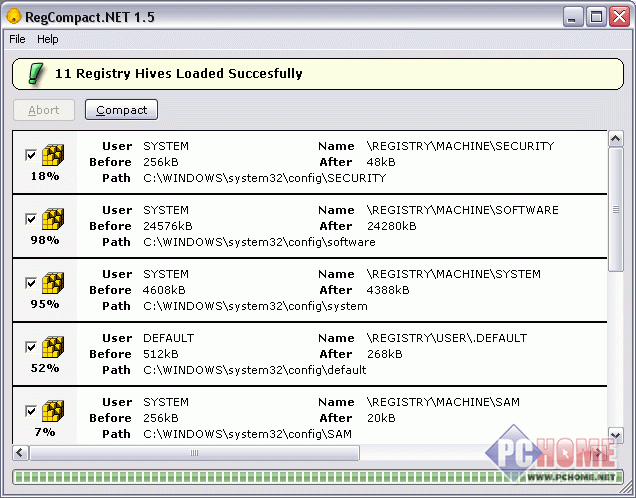Click the 24280kB after size value

[392, 226]
